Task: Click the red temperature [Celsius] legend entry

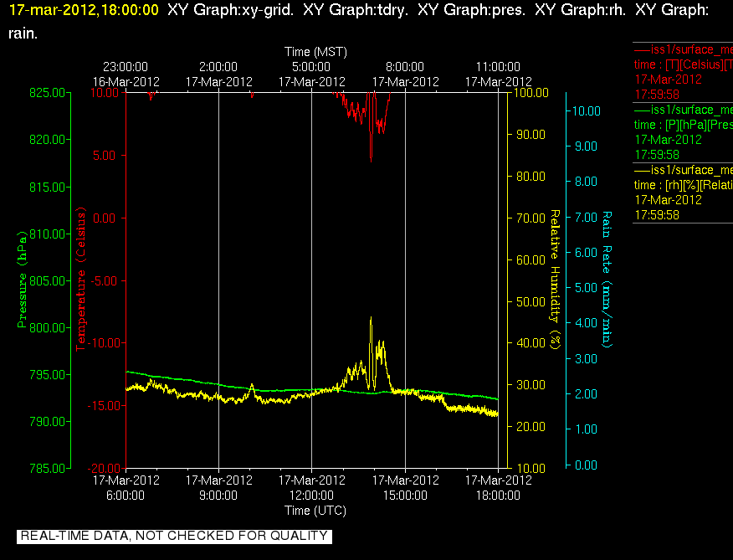Action: pos(683,72)
